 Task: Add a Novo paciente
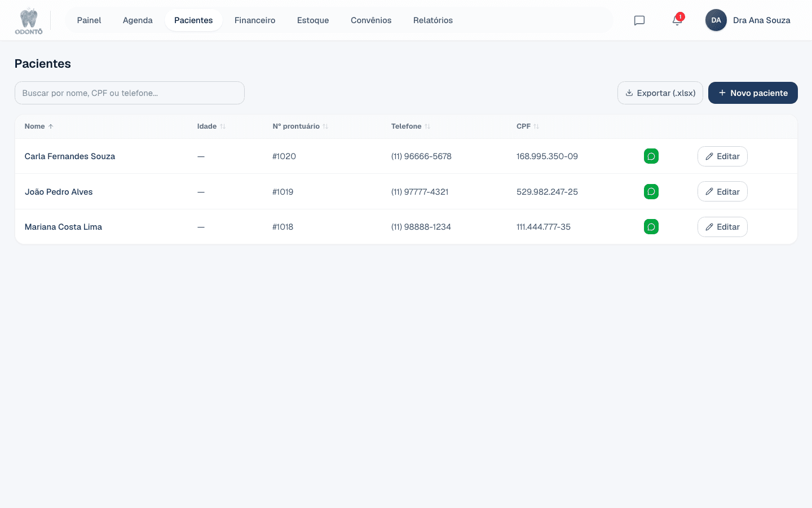[x=753, y=93]
